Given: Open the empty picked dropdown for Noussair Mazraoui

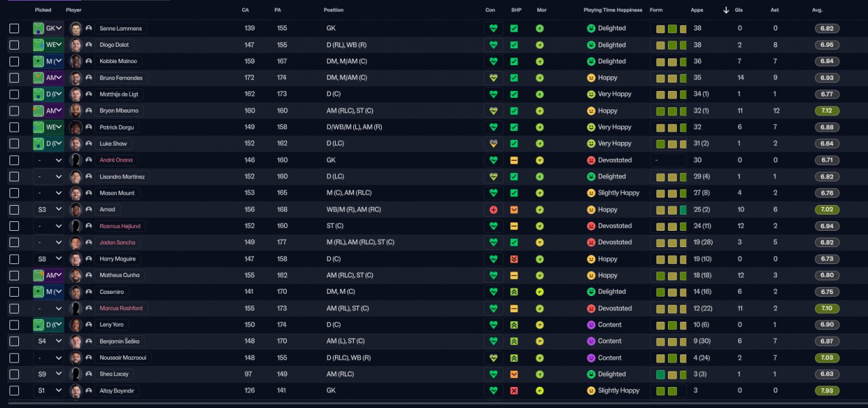Looking at the screenshot, I should (48, 358).
